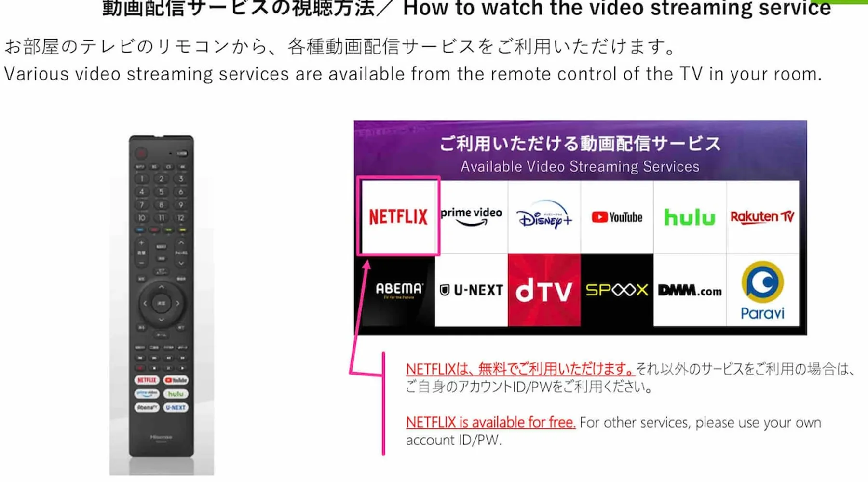This screenshot has width=868, height=482.
Task: Click the center OK button on remote's D-pad
Action: pyautogui.click(x=161, y=303)
